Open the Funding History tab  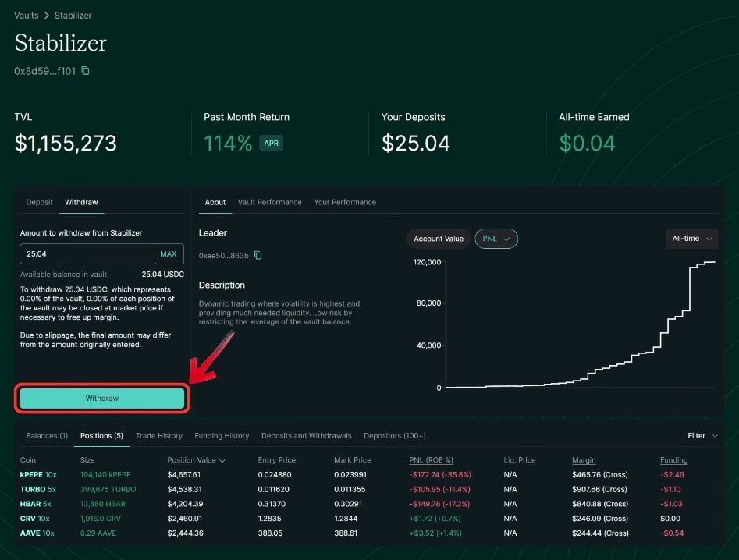[x=222, y=436]
